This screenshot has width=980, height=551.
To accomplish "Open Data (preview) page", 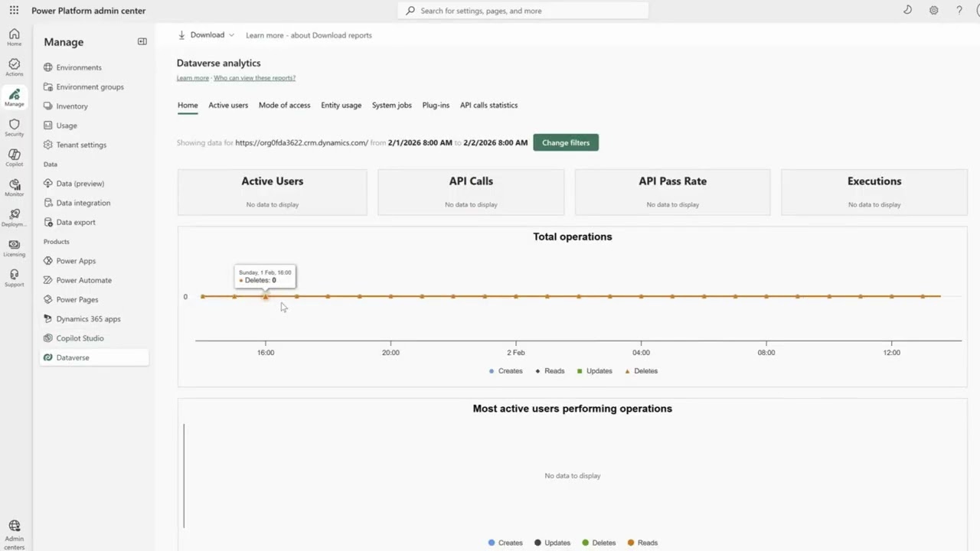I will point(94,184).
